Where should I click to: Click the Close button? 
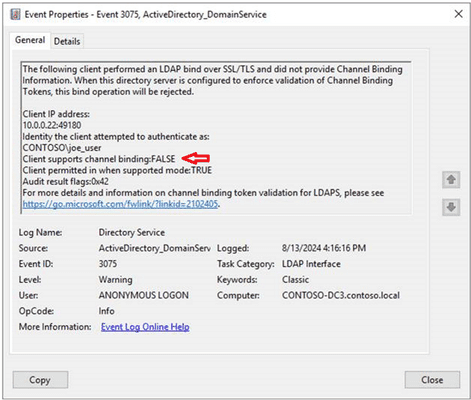(x=432, y=380)
